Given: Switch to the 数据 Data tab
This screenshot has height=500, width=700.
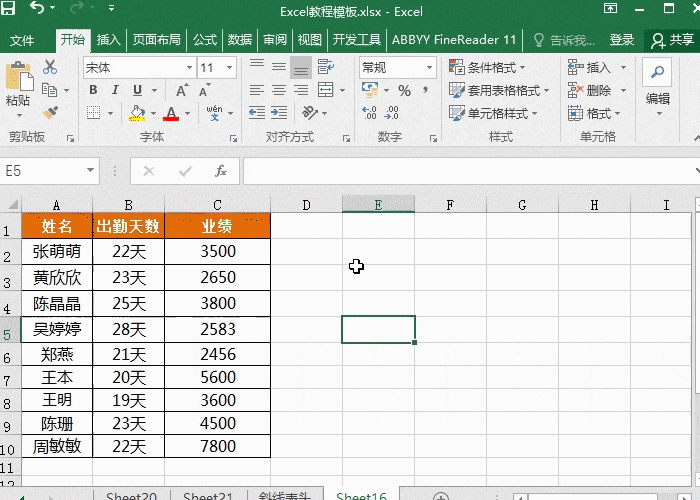Looking at the screenshot, I should pos(240,40).
